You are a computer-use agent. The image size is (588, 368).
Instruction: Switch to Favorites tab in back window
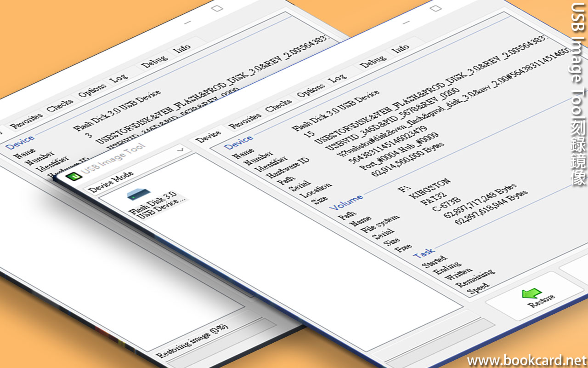point(27,121)
